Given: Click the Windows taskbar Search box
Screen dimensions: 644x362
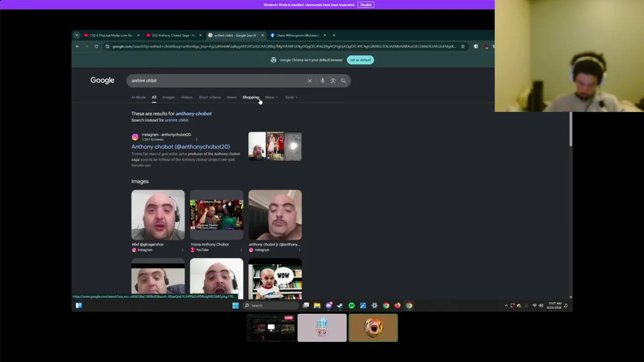Looking at the screenshot, I should point(271,305).
